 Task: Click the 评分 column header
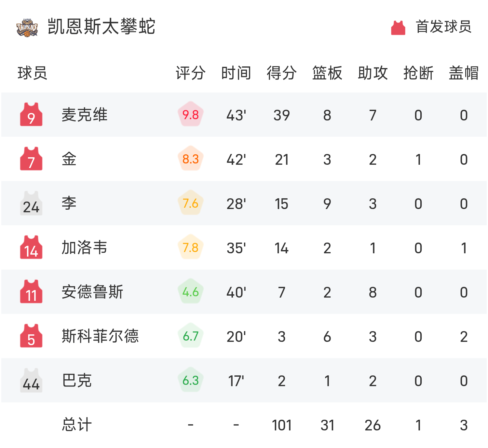coord(191,73)
